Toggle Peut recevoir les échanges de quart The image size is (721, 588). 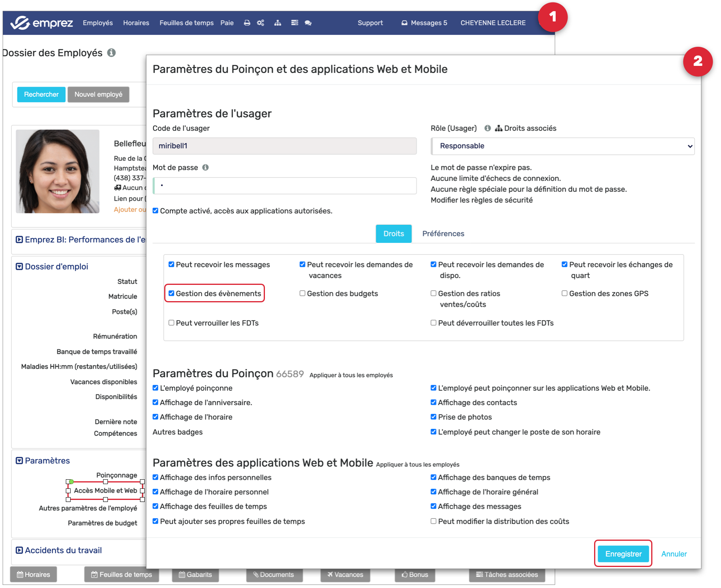point(564,264)
